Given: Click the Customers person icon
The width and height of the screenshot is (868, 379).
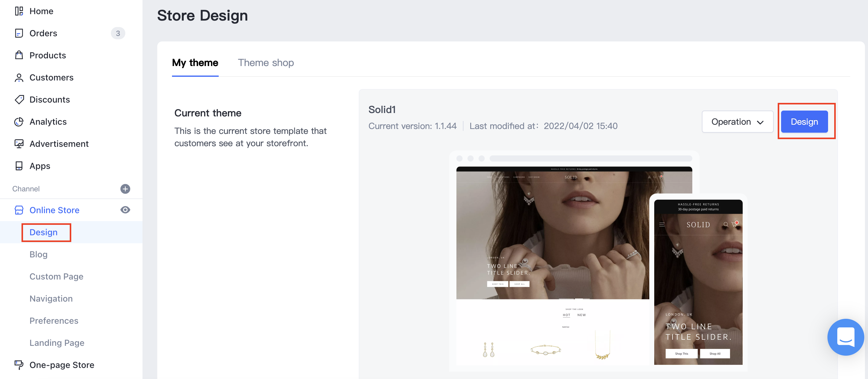Looking at the screenshot, I should click(19, 77).
